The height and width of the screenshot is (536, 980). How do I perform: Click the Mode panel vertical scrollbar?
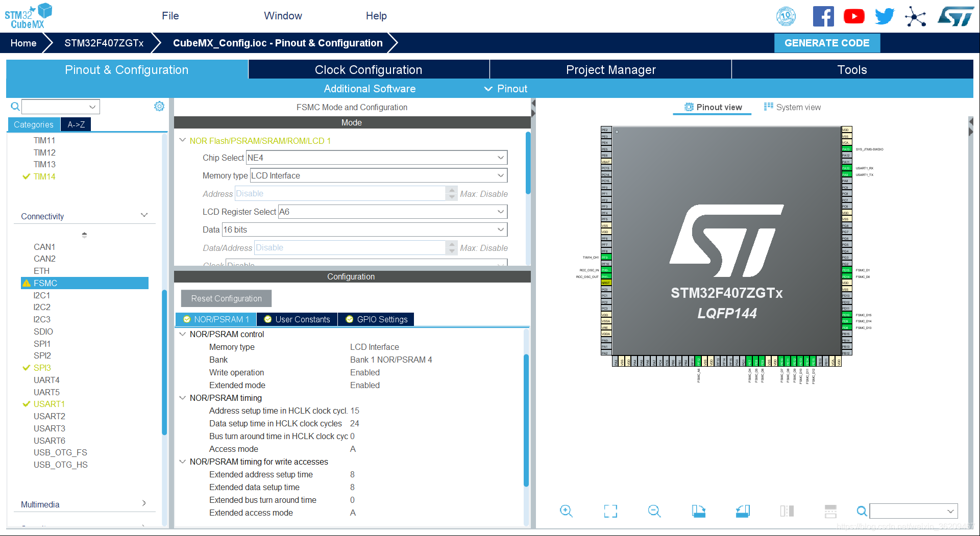coord(528,162)
